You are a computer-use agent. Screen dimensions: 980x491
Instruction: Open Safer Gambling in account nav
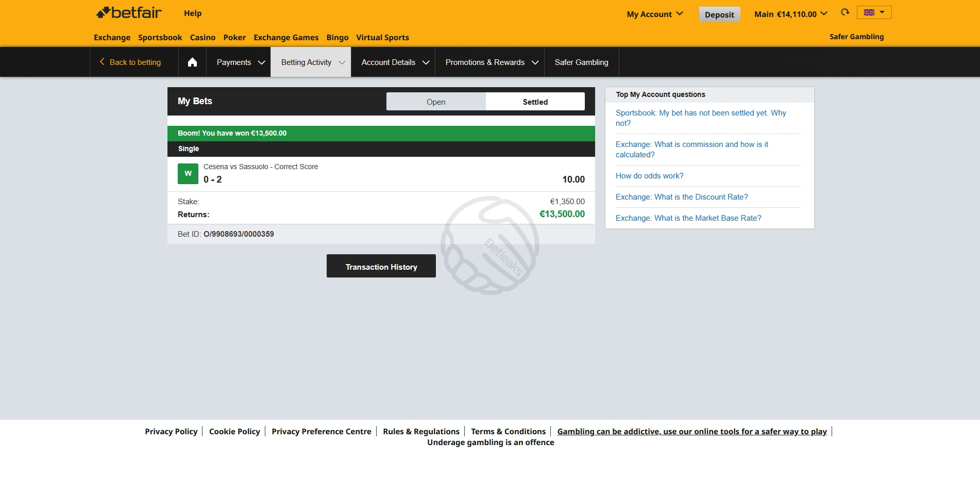(581, 62)
